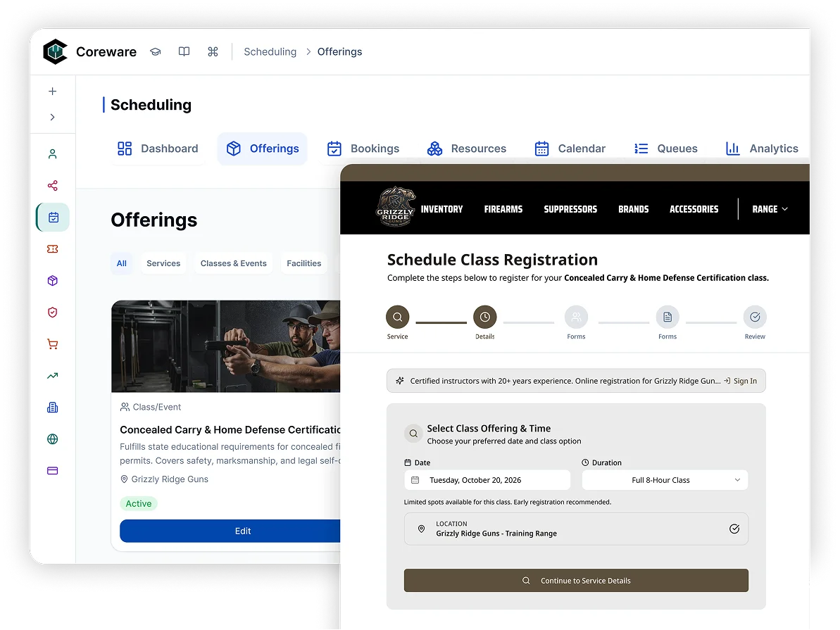Open the building icon in sidebar

53,408
